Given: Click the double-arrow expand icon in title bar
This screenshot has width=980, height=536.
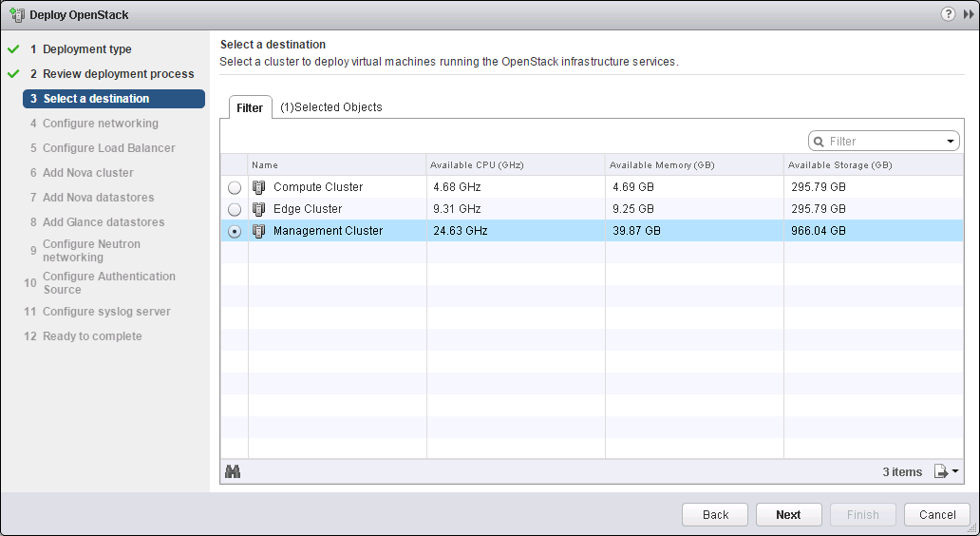Looking at the screenshot, I should coord(968,14).
